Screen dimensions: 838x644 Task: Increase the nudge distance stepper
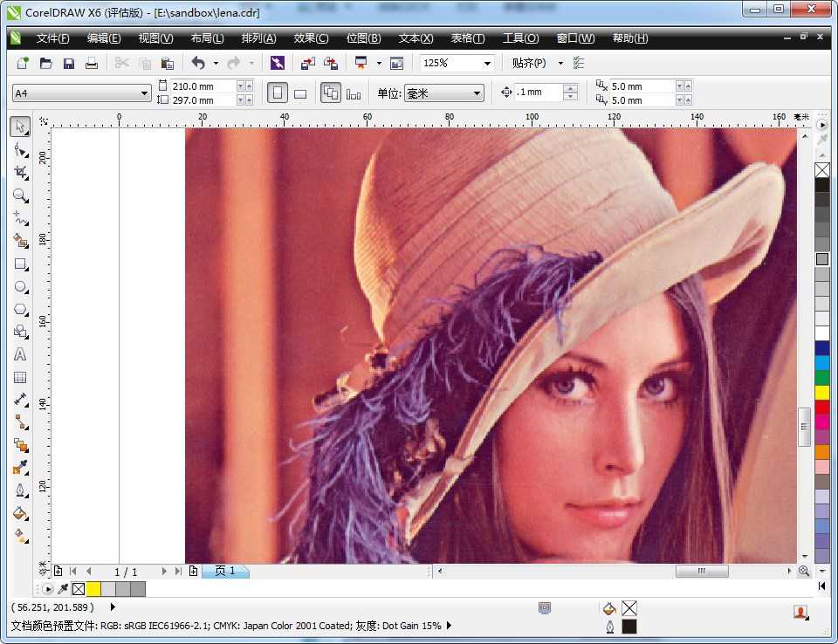click(570, 88)
